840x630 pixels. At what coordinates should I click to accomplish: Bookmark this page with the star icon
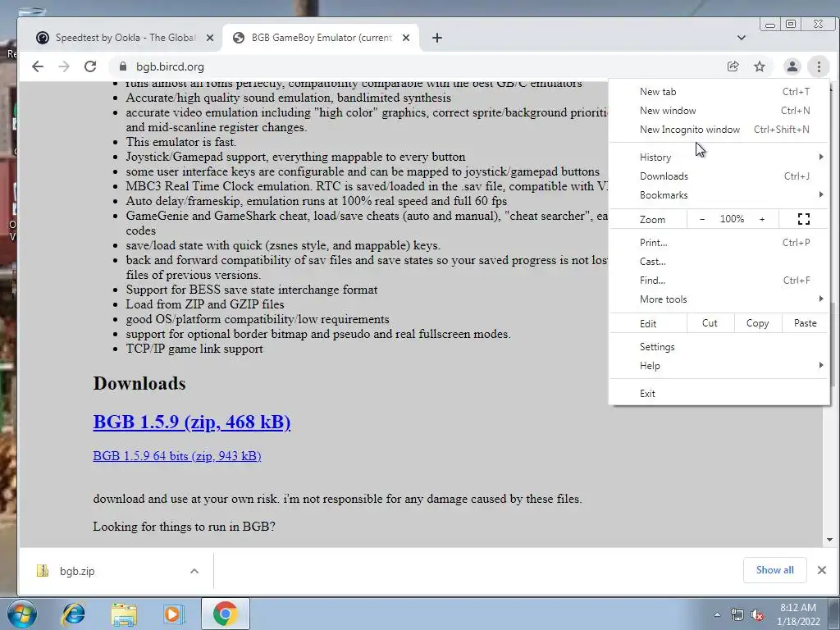759,66
